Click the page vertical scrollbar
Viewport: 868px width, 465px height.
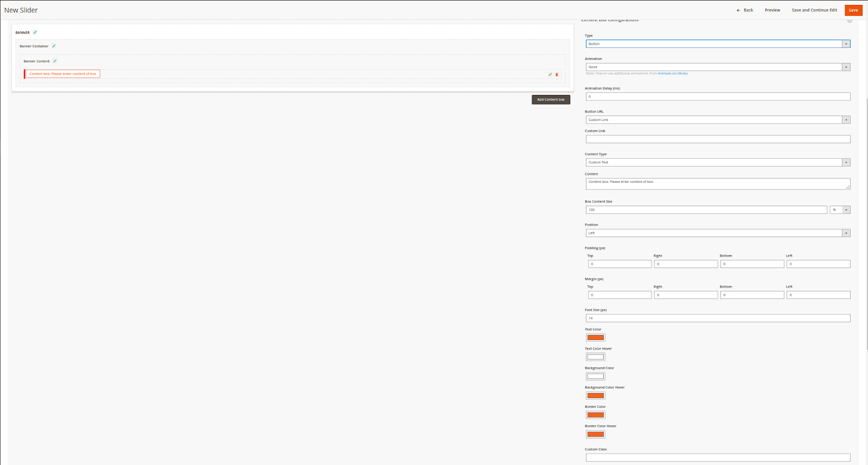(x=866, y=224)
